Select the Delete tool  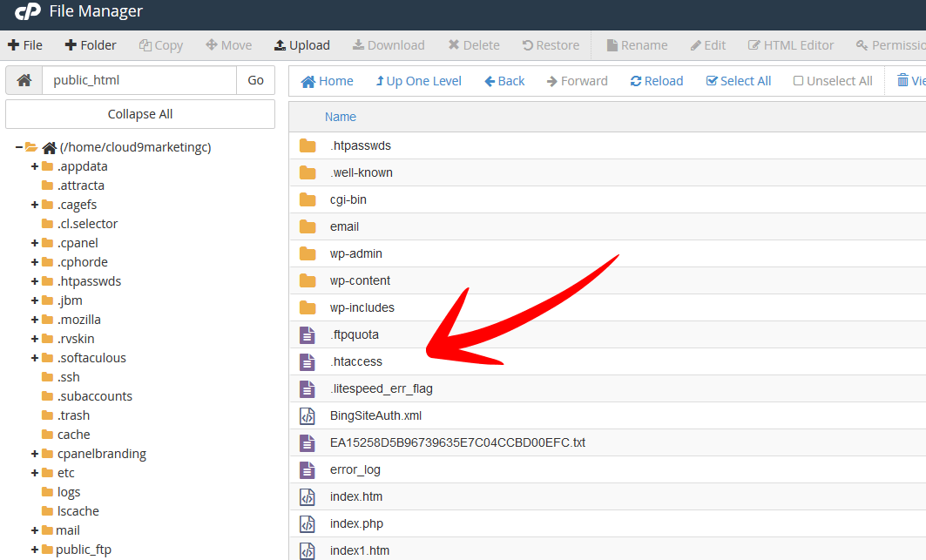[x=473, y=44]
